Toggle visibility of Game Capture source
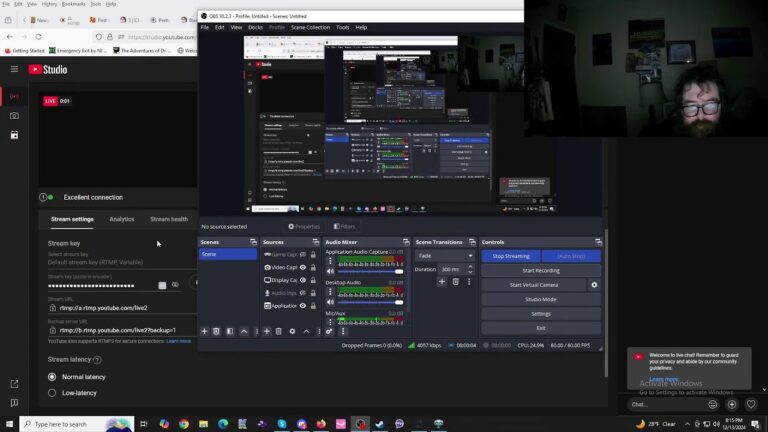Image resolution: width=768 pixels, height=432 pixels. tap(303, 255)
